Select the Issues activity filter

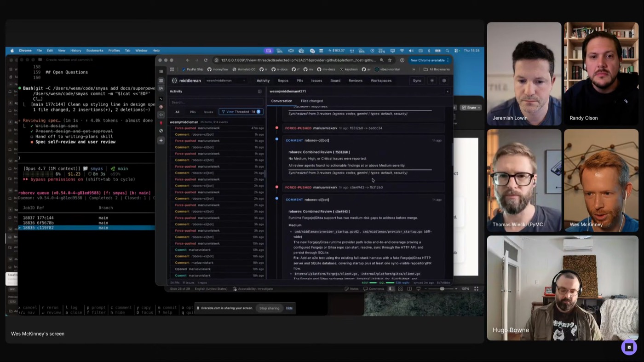click(x=208, y=112)
